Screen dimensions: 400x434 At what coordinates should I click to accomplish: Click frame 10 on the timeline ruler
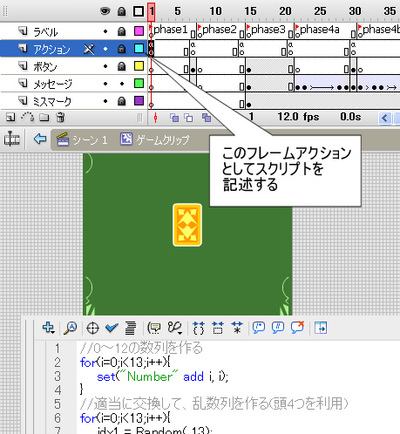[215, 12]
